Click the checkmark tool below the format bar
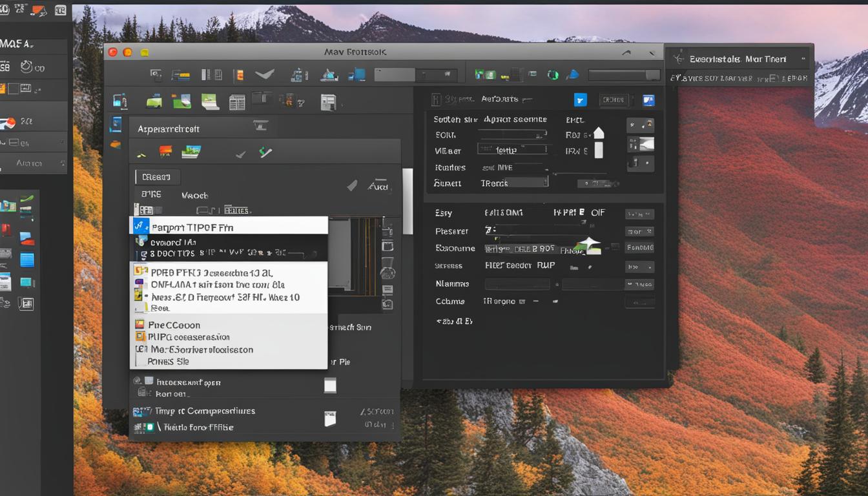 pyautogui.click(x=241, y=154)
